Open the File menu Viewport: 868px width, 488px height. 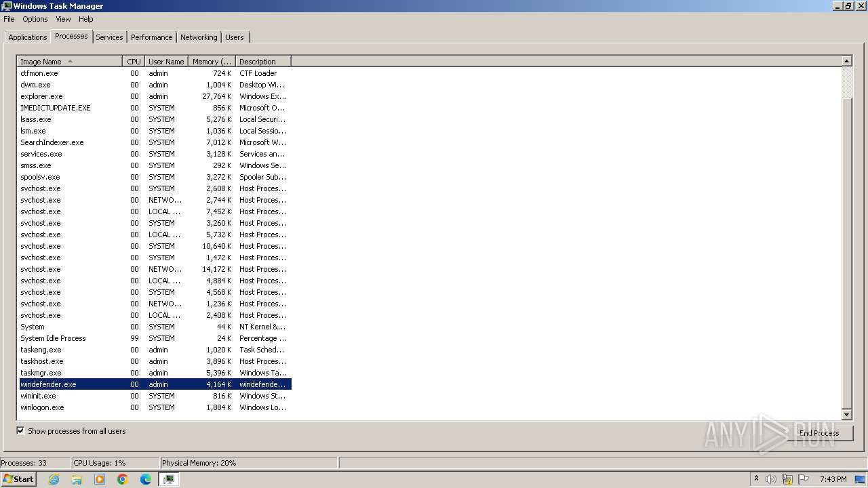pos(9,19)
